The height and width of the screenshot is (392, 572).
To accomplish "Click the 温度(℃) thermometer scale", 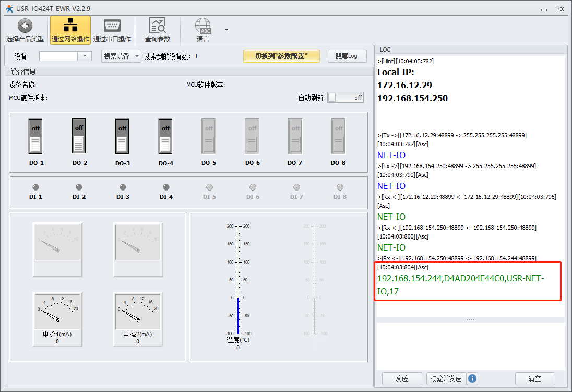I will [x=238, y=280].
